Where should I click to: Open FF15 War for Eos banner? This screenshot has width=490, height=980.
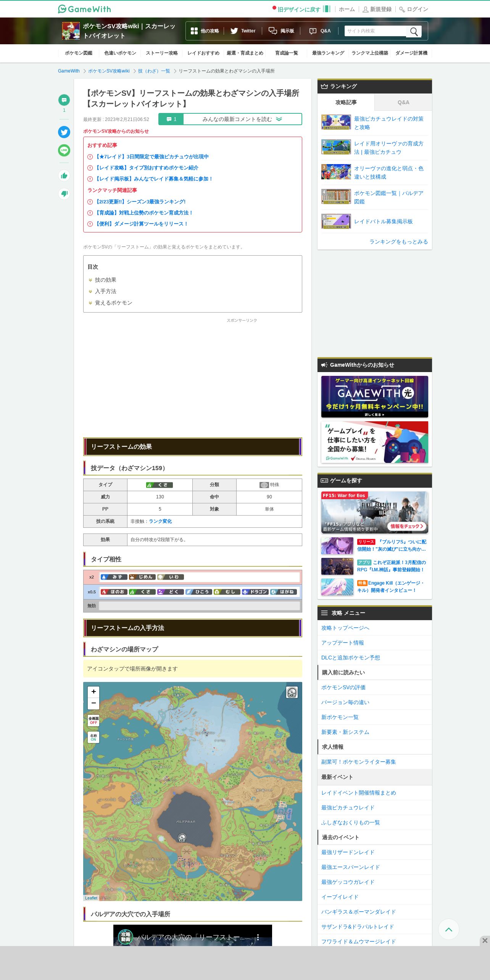(x=375, y=512)
